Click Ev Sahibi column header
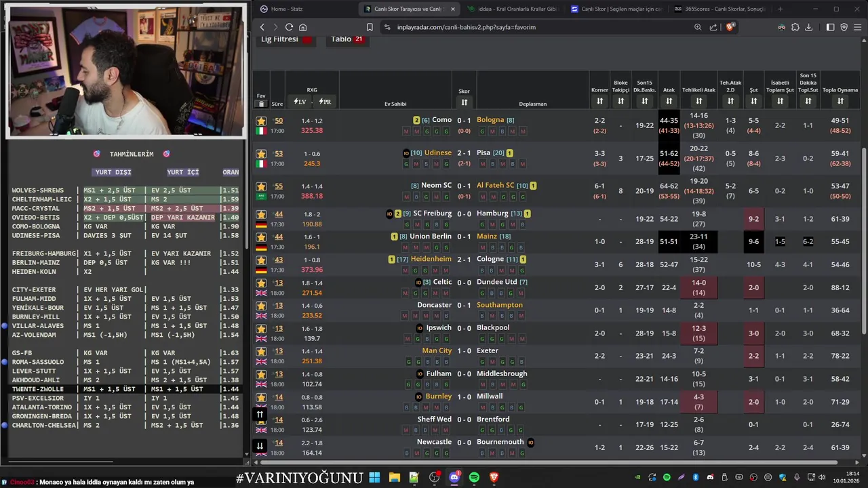Image resolution: width=868 pixels, height=488 pixels. point(395,104)
